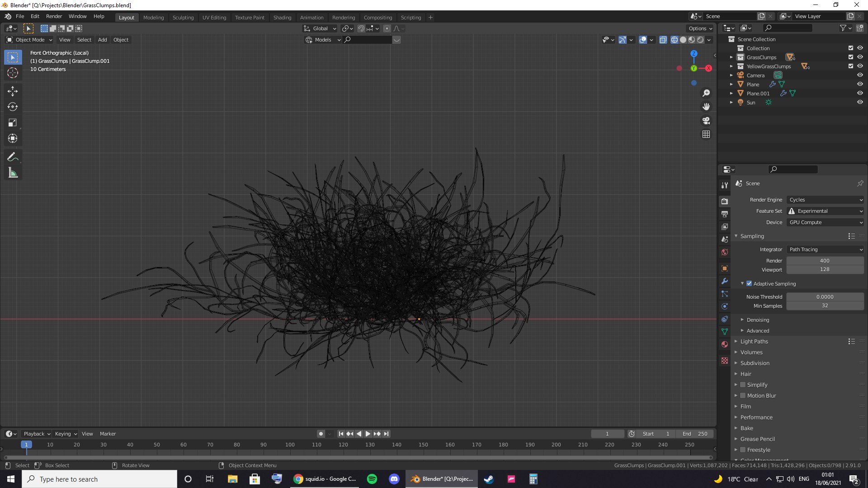Open World properties tab icon

(725, 252)
